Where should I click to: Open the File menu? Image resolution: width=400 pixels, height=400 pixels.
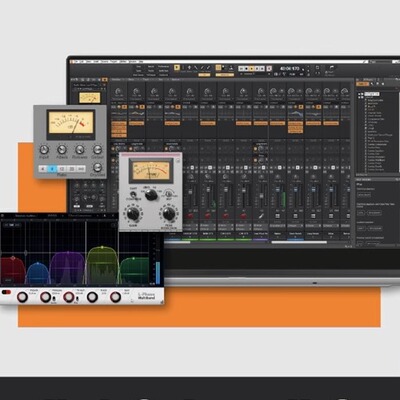pos(76,61)
